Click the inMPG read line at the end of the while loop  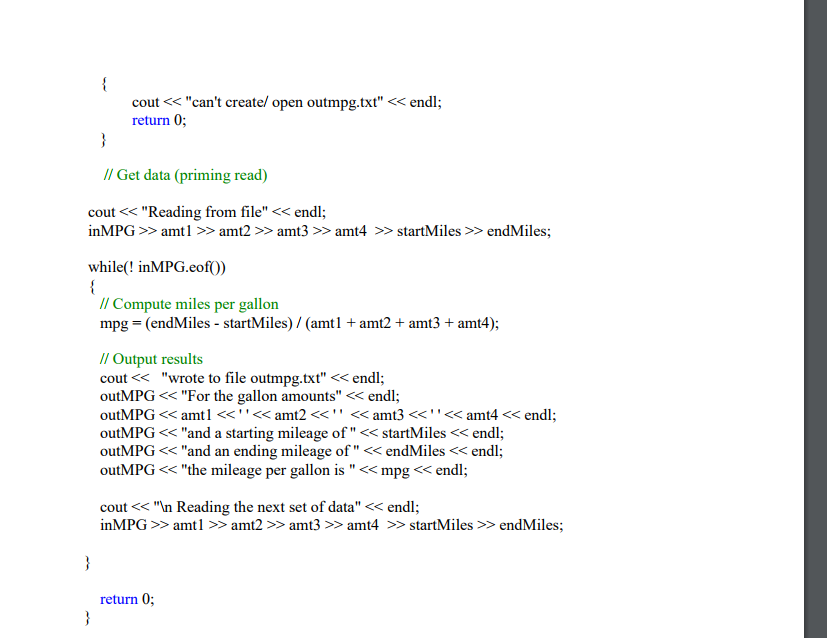[x=331, y=525]
